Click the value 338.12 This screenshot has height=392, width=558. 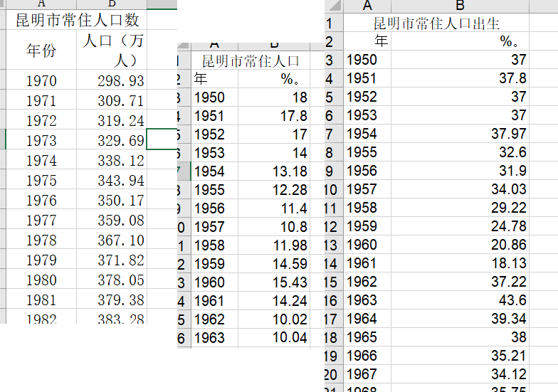[112, 159]
